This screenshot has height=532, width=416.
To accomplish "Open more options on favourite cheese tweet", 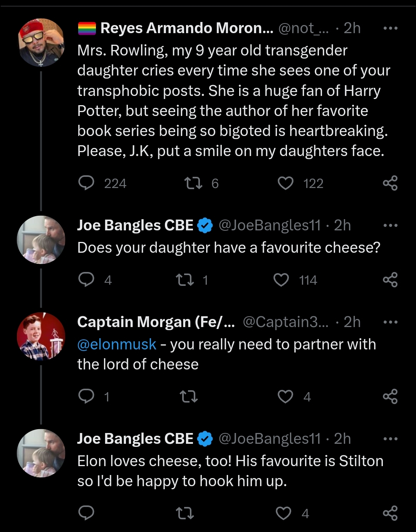I will tap(390, 225).
